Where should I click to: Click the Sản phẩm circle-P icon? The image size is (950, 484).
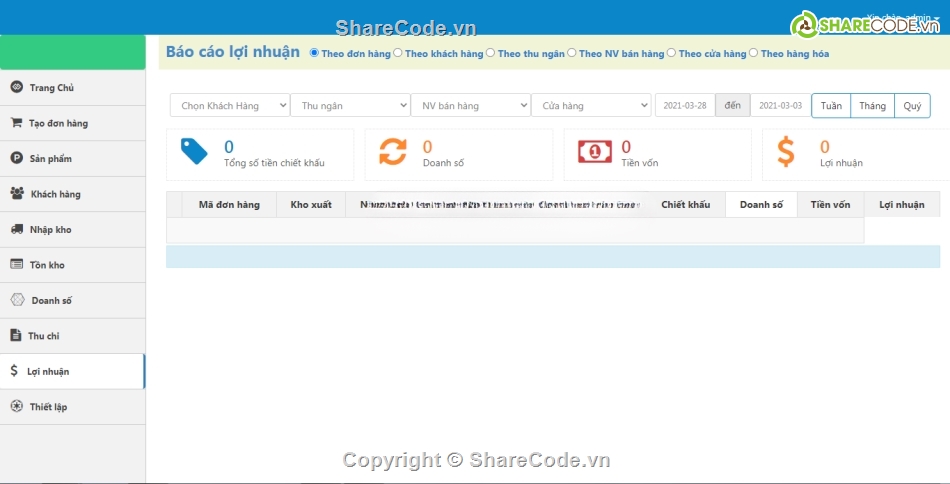coord(16,158)
